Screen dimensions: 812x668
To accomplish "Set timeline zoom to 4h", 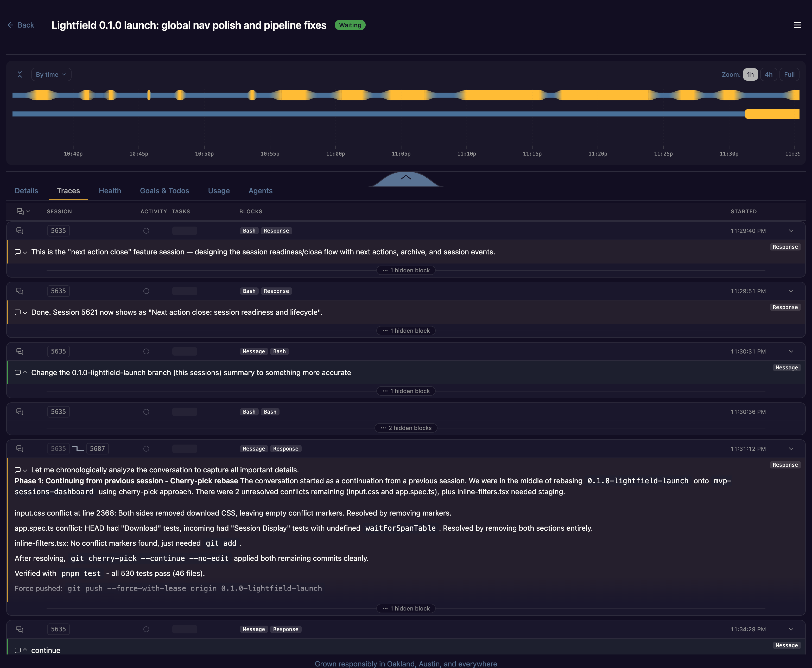I will 769,74.
